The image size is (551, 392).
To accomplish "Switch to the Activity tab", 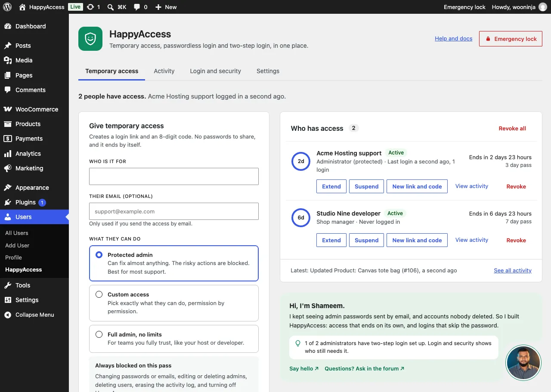I will pyautogui.click(x=164, y=71).
